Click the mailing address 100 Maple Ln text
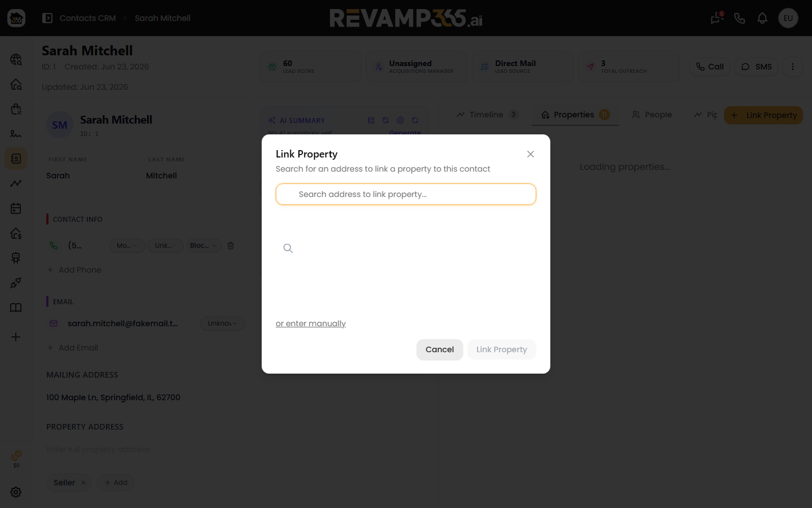Screen dimensions: 812x508 coord(113,397)
